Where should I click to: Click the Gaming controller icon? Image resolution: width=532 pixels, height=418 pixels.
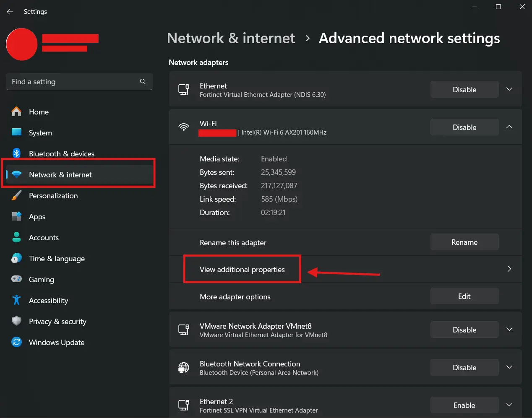[x=16, y=279]
